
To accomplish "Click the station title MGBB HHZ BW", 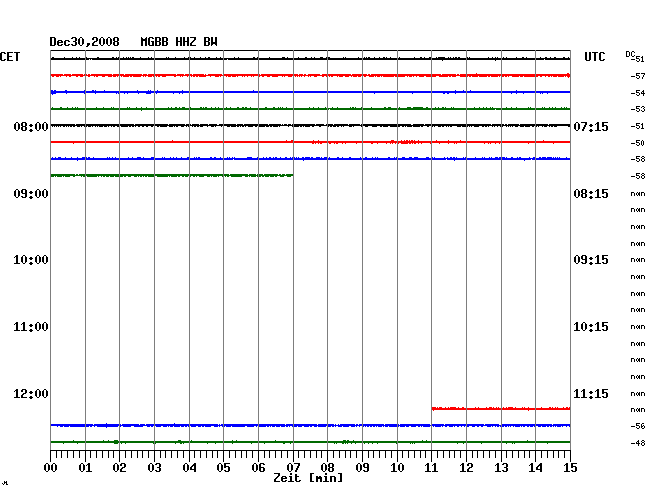I will point(179,42).
